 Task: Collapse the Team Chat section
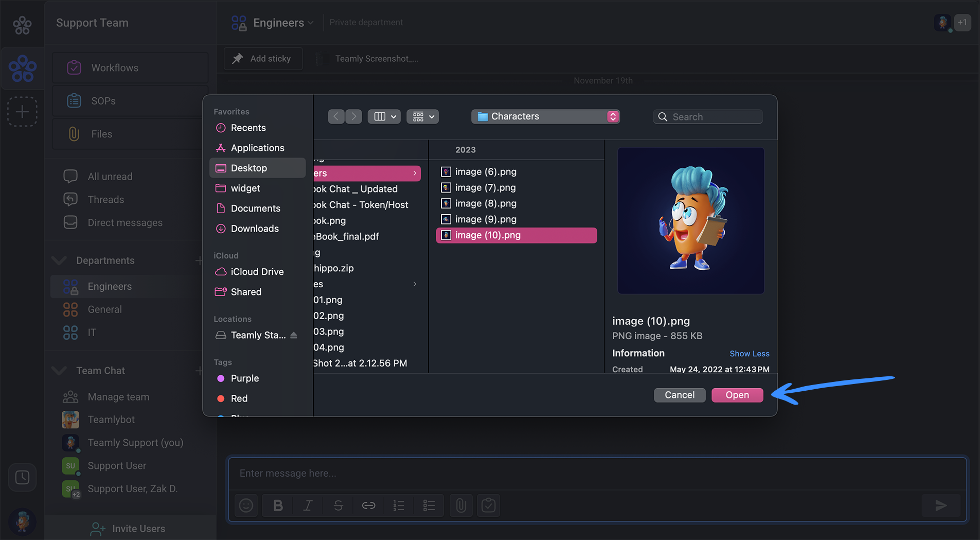click(x=60, y=371)
